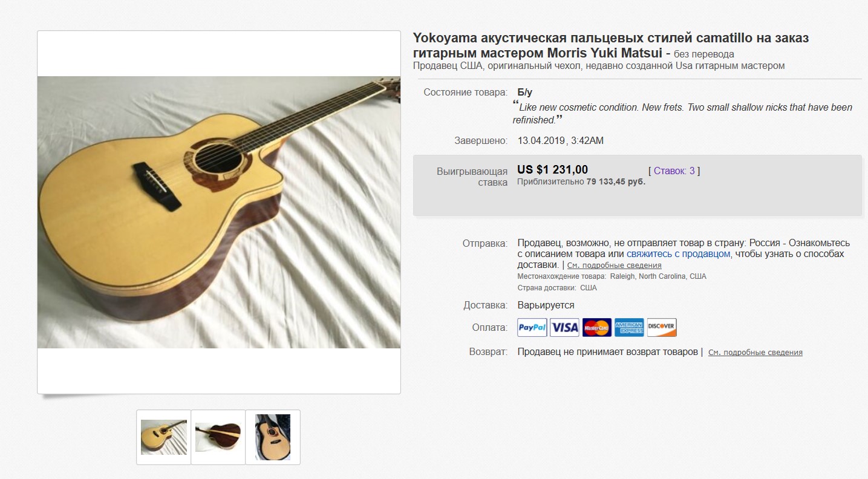Open shipping 'См. подробные сведения' link
This screenshot has height=479, width=868.
click(614, 266)
